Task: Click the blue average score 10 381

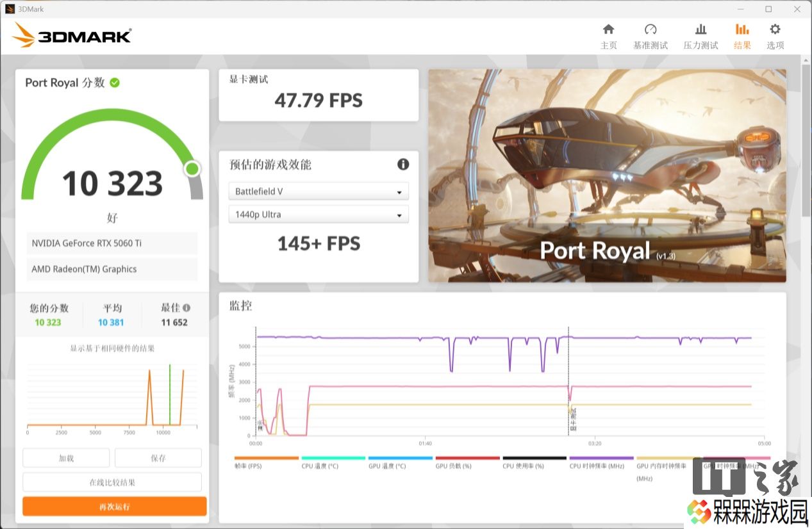Action: tap(111, 322)
